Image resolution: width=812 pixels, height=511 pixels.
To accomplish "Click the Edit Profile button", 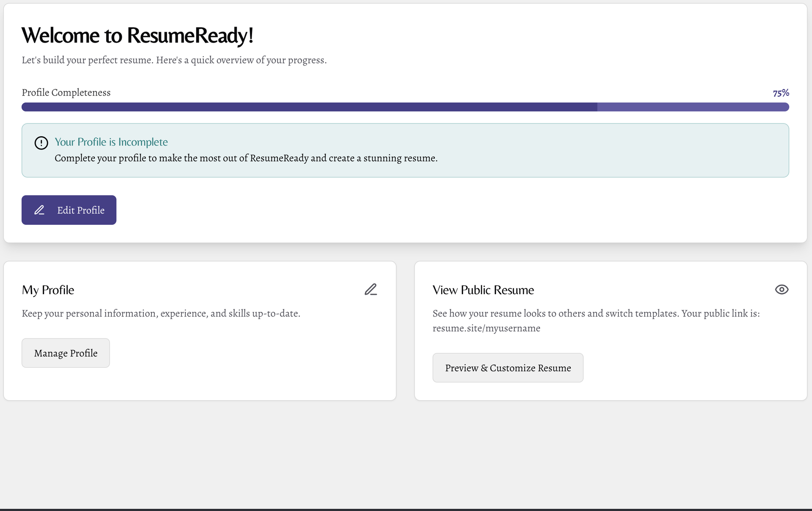I will [x=69, y=210].
